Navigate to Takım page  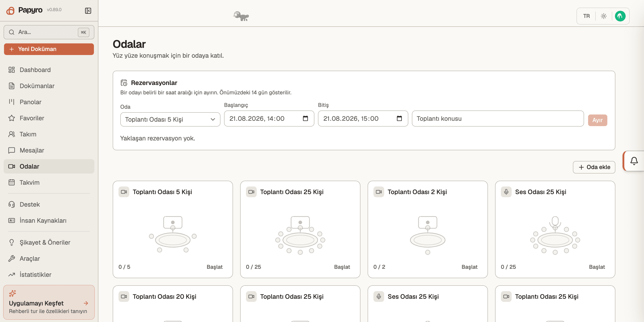[49, 134]
